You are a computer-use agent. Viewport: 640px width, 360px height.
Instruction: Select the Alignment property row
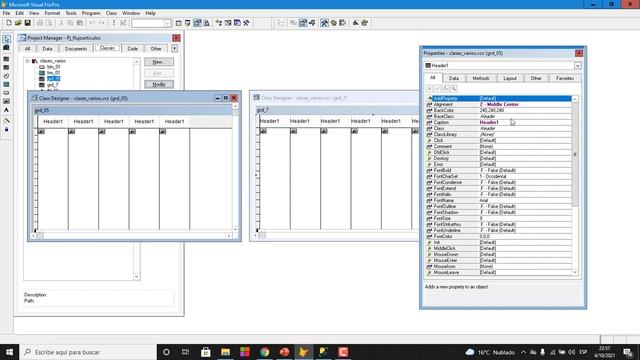[x=498, y=104]
